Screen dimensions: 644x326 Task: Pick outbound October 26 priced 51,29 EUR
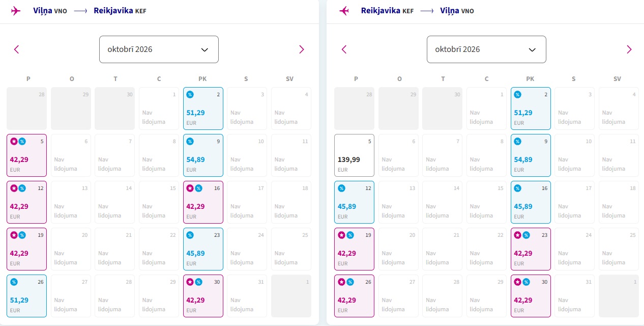pos(26,296)
